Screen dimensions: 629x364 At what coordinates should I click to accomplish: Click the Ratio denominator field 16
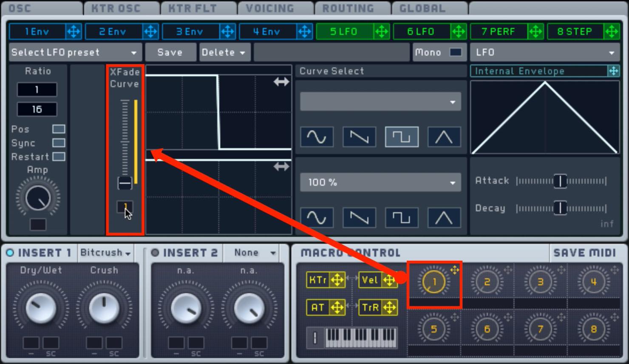[x=37, y=109]
